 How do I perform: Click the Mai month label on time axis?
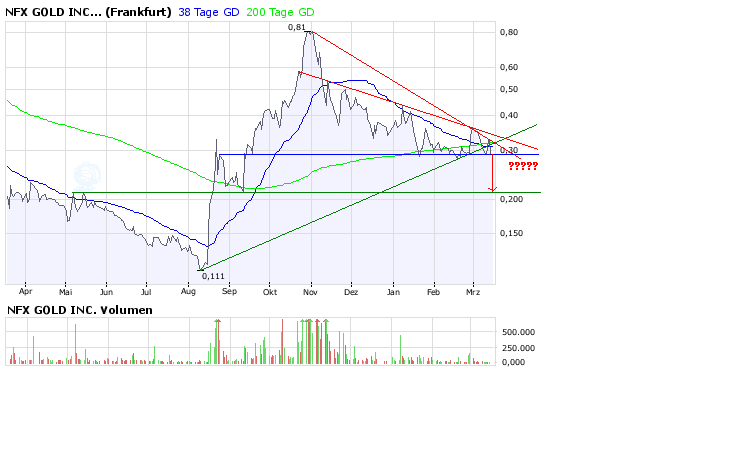[x=65, y=292]
